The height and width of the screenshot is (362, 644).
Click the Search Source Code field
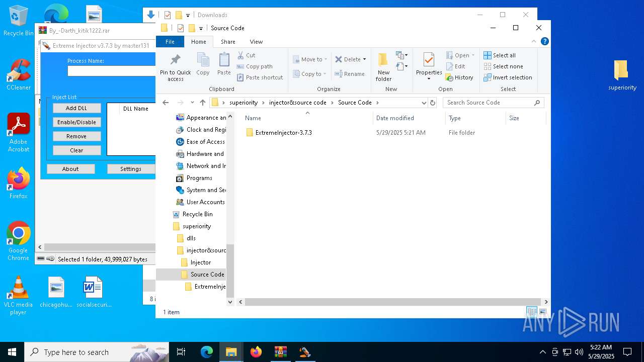(493, 103)
